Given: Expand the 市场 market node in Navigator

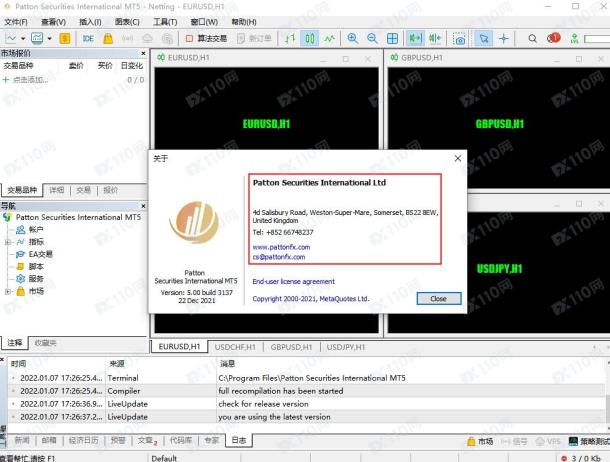Looking at the screenshot, I should [x=7, y=291].
